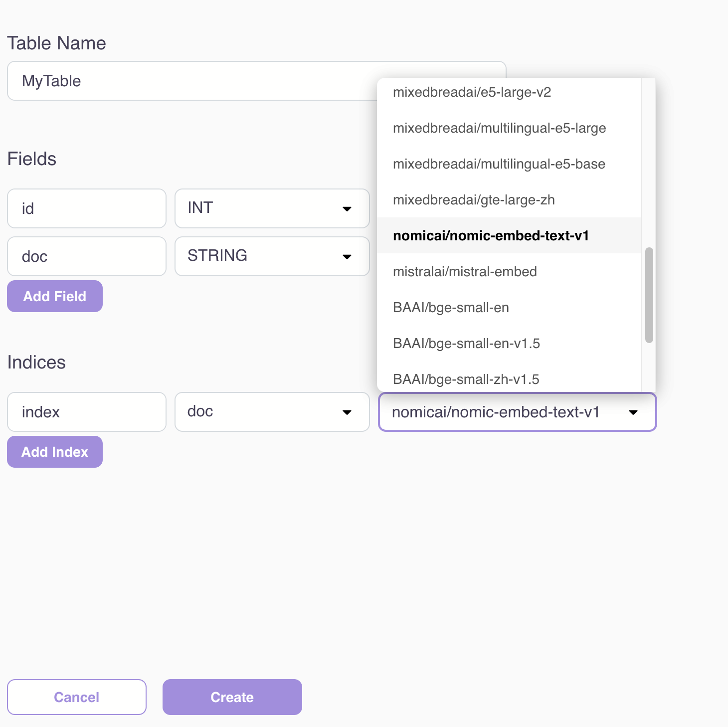The image size is (728, 727).
Task: Click the index name input field
Action: click(87, 412)
